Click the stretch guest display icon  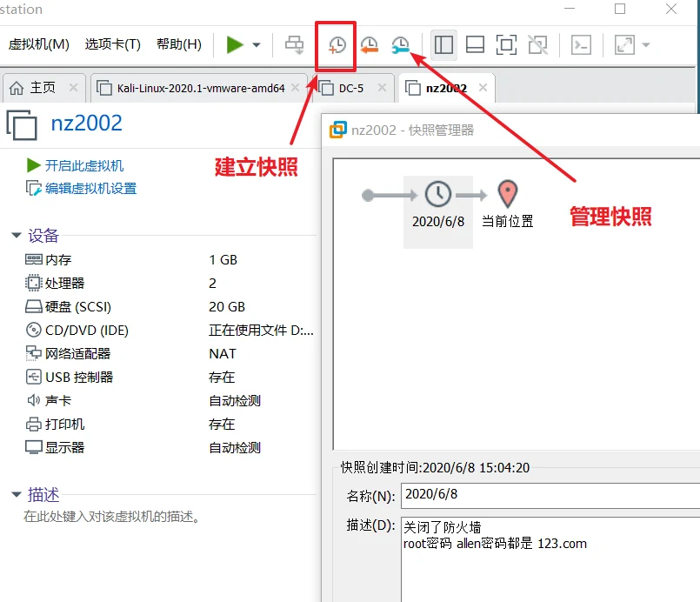624,44
